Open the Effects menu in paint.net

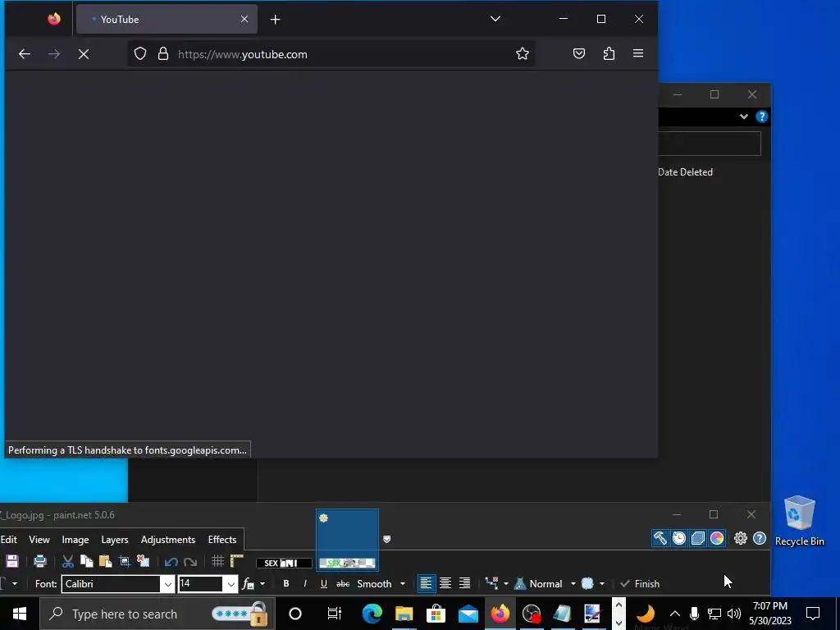tap(221, 540)
